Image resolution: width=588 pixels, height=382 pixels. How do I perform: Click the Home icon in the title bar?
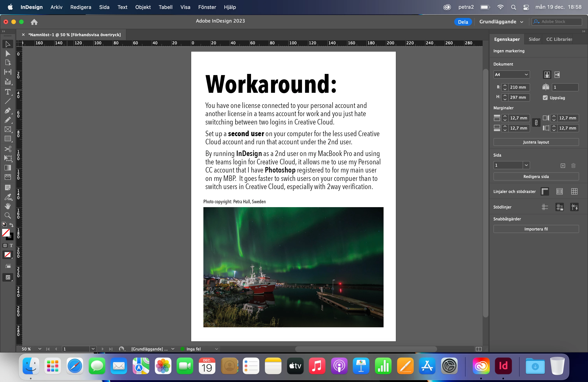(x=34, y=22)
